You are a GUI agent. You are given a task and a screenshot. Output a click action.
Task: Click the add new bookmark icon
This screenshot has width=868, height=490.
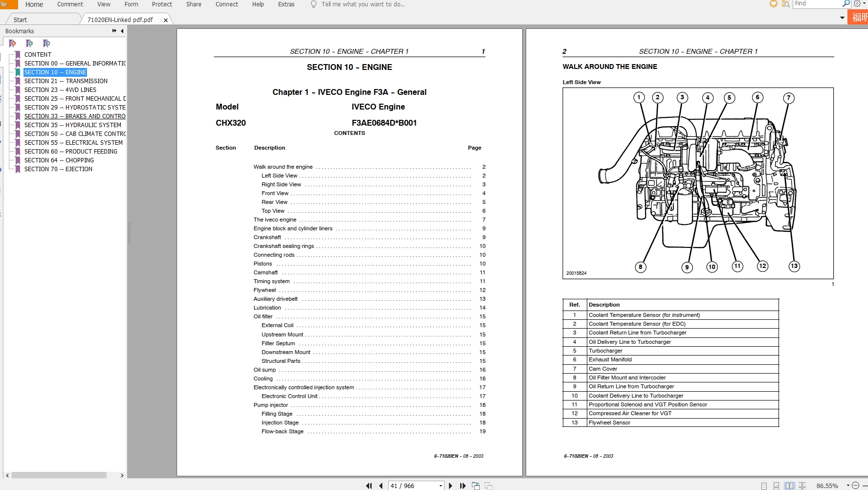click(29, 44)
